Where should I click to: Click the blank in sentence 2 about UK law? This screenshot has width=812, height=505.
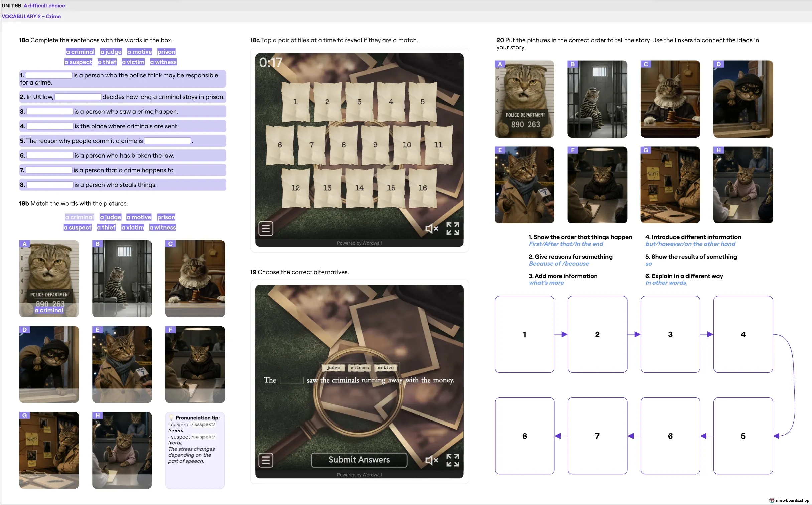(78, 97)
